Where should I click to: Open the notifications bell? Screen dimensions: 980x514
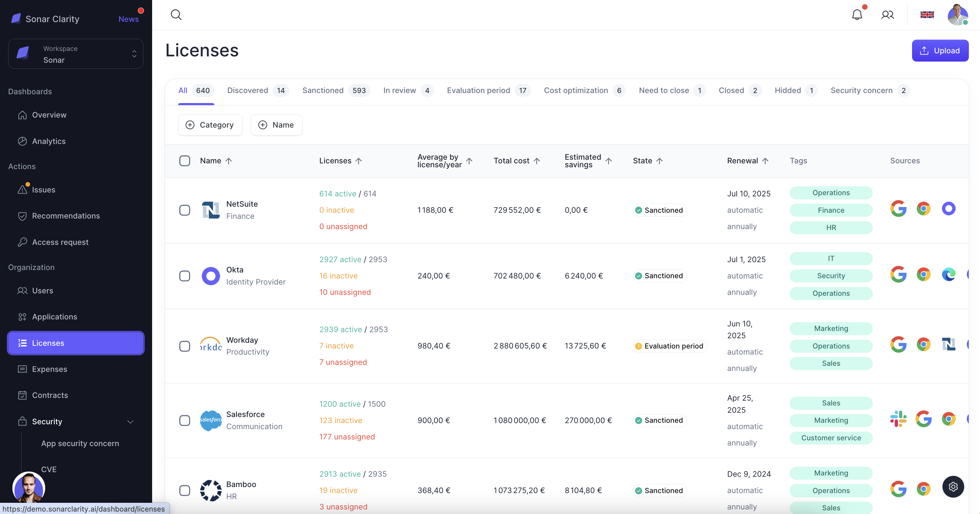(857, 15)
